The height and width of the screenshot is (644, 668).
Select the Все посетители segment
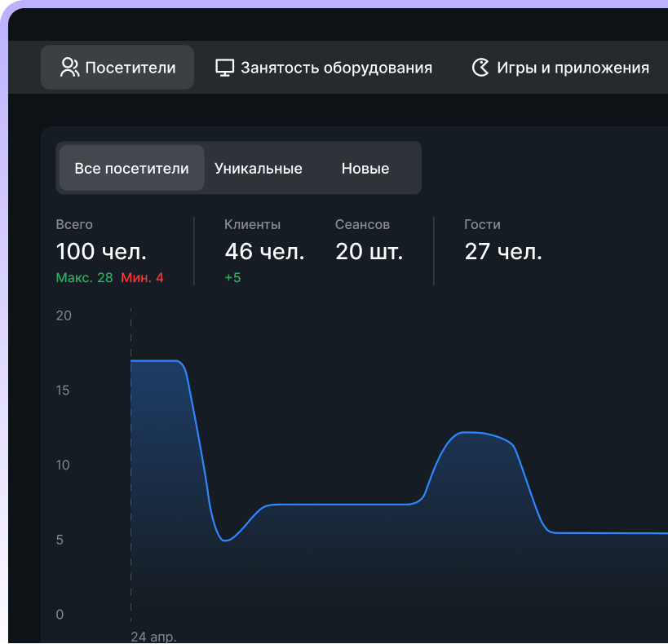pos(131,168)
